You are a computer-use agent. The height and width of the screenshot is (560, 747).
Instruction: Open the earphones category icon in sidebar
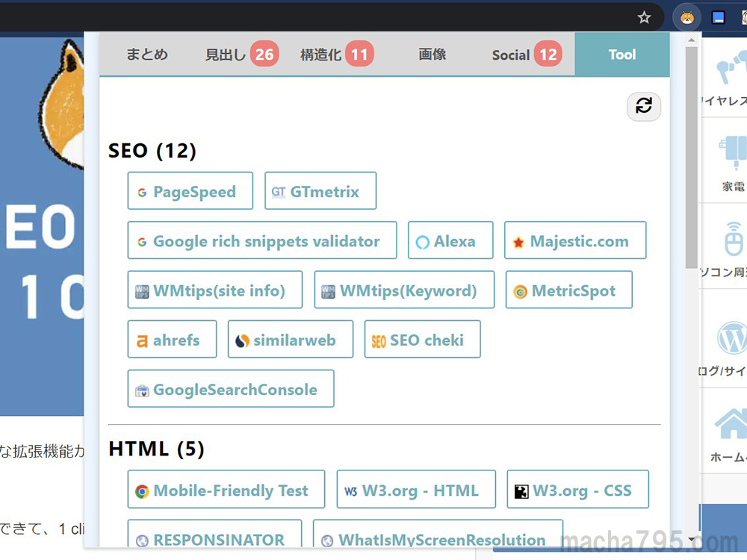[731, 67]
